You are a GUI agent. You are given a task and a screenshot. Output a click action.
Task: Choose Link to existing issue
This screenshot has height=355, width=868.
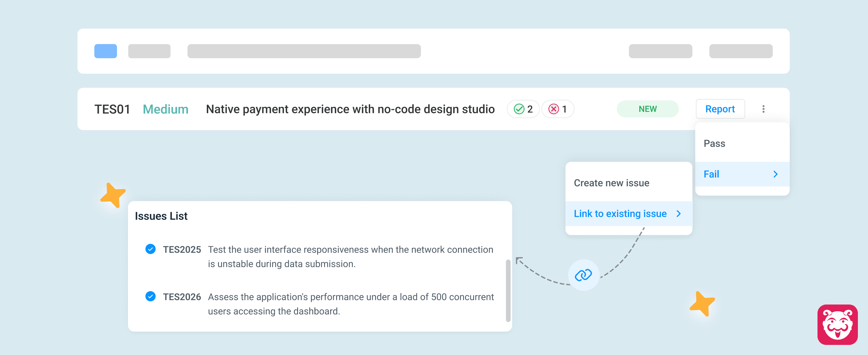click(x=629, y=214)
